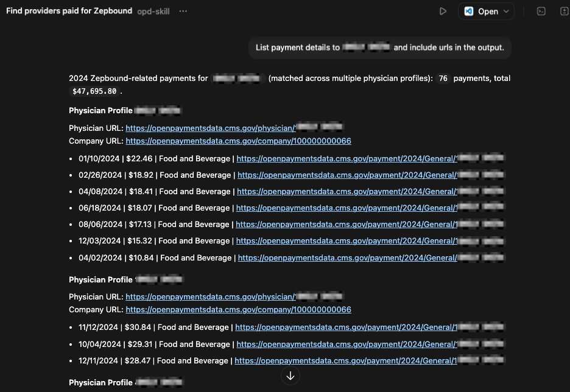Screen dimensions: 570x392
Task: Click the user message bubble about payment details
Action: (x=379, y=47)
